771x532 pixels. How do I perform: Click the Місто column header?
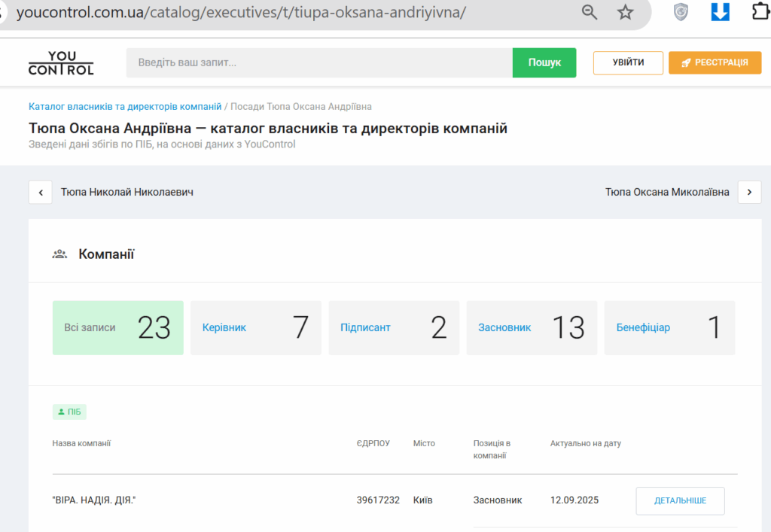click(x=424, y=443)
